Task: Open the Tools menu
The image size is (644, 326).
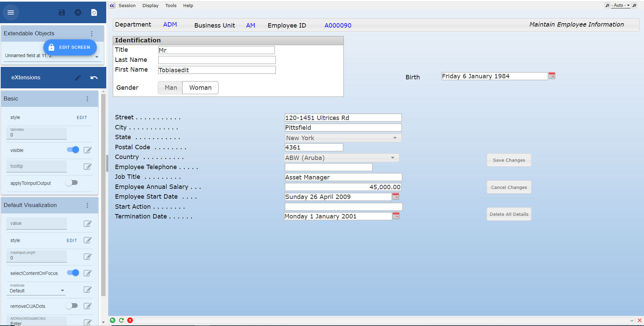Action: click(171, 6)
